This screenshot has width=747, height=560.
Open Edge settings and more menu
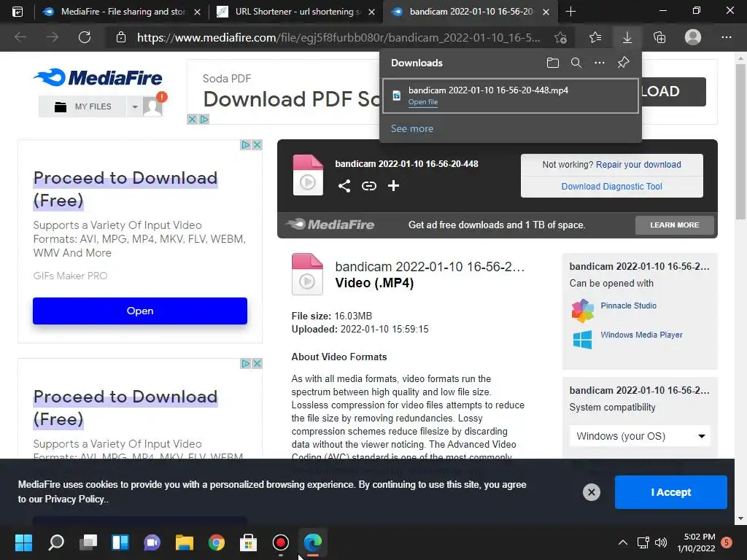pyautogui.click(x=726, y=37)
